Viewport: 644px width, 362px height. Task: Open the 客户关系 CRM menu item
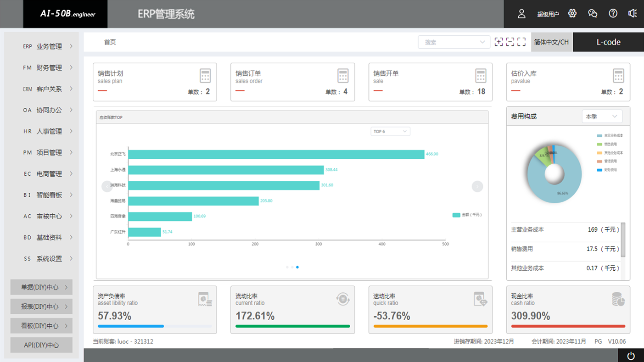tap(48, 89)
